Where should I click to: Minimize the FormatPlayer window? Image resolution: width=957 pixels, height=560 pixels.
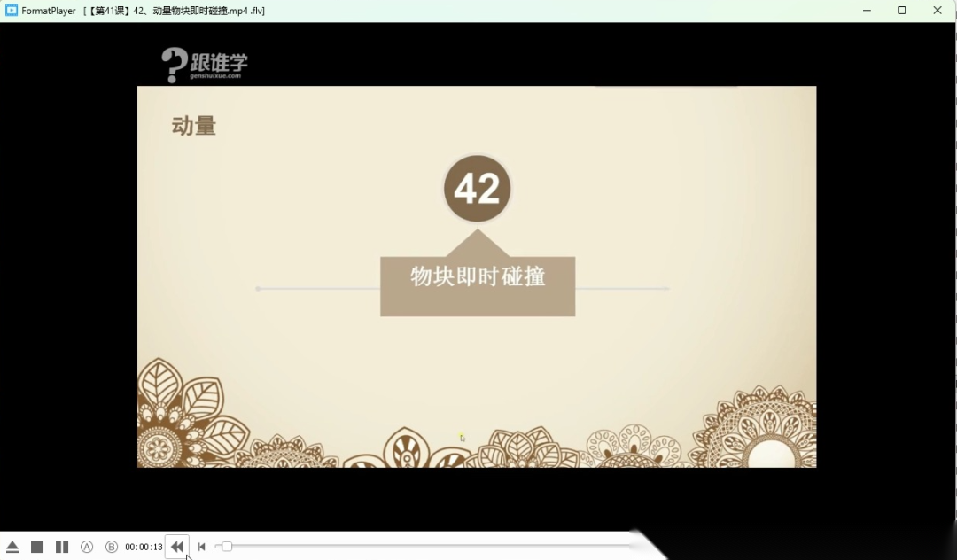pyautogui.click(x=866, y=11)
